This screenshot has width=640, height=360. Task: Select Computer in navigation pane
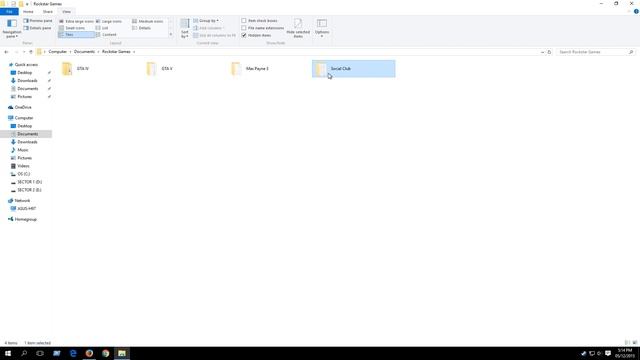click(24, 118)
